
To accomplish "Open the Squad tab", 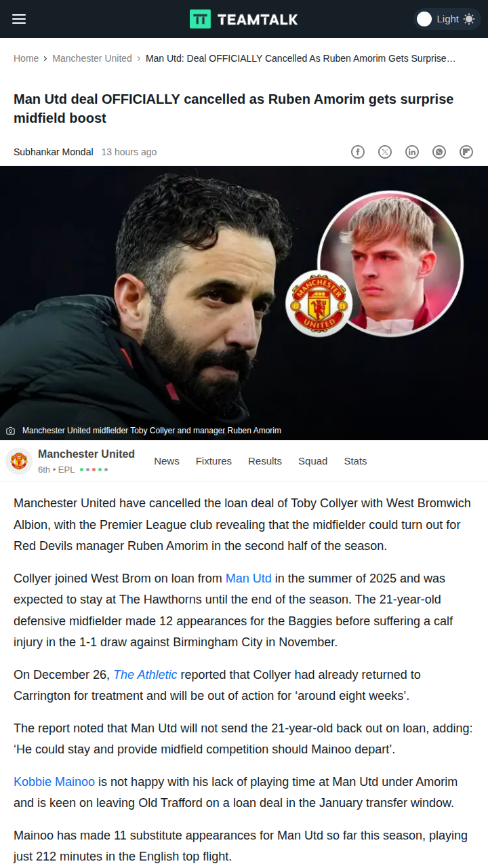I will tap(312, 461).
